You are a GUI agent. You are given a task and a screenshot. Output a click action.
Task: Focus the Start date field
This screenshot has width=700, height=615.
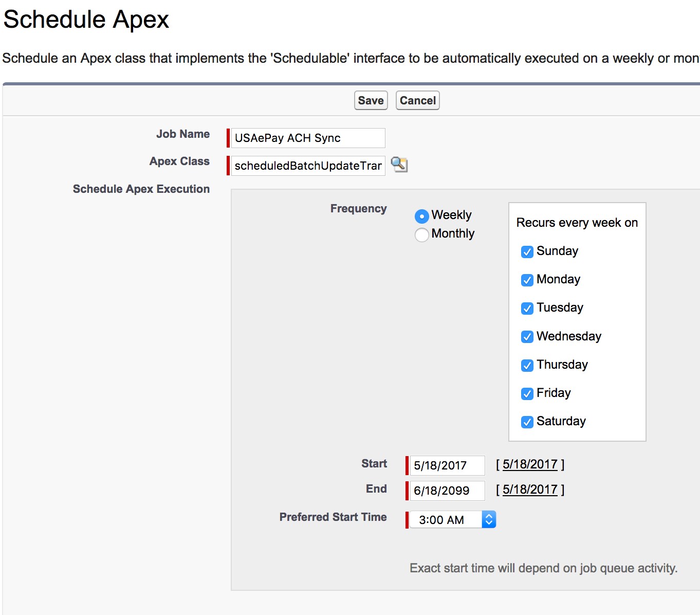[447, 465]
